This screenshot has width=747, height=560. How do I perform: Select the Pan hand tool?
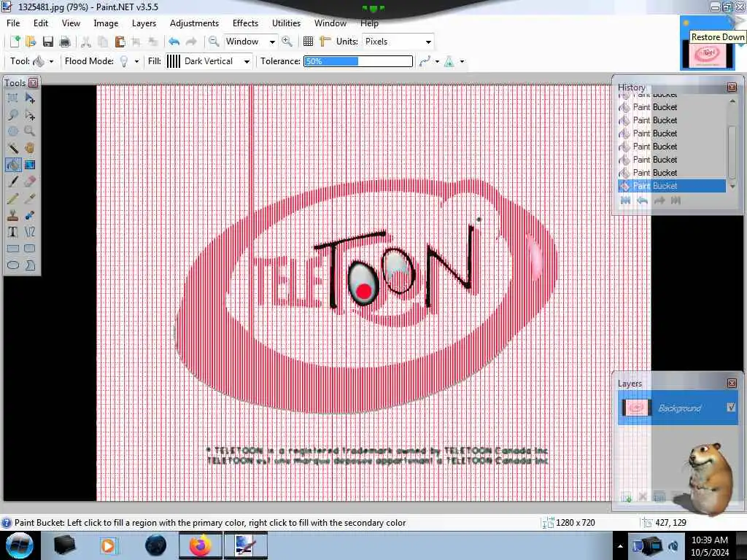[29, 148]
